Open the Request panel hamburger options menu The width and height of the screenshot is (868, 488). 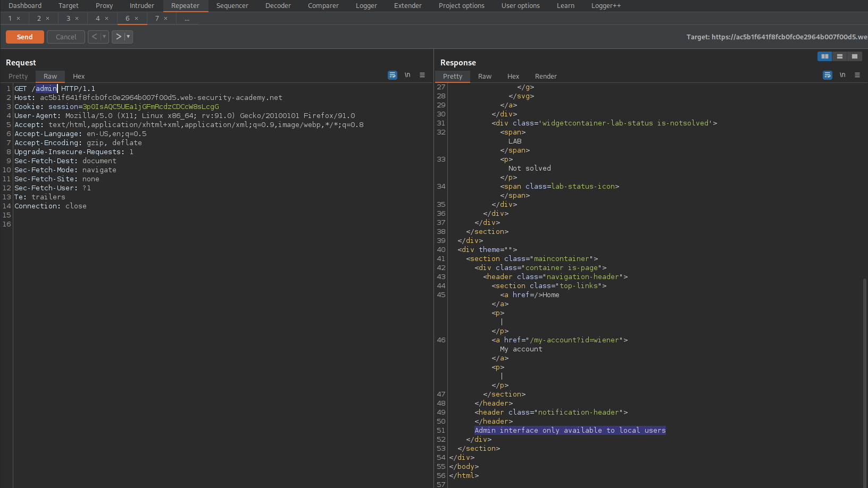(x=422, y=75)
